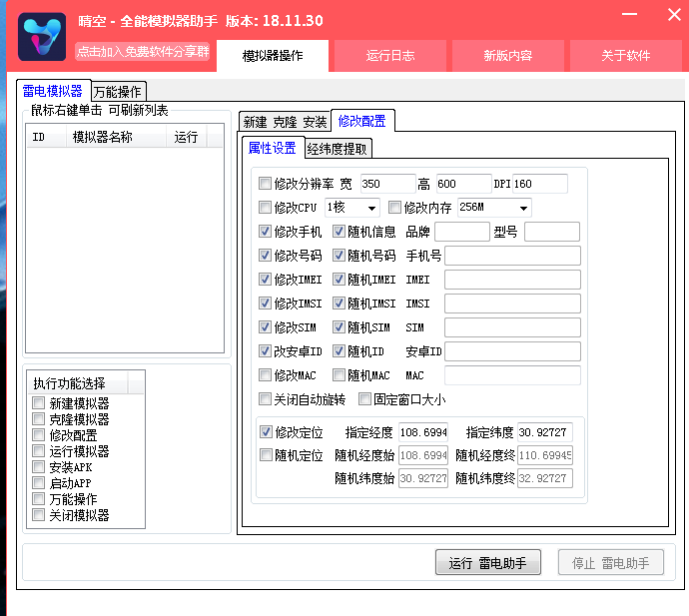Select the 雷电模拟器 tab
Image resolution: width=689 pixels, height=616 pixels.
coord(53,91)
